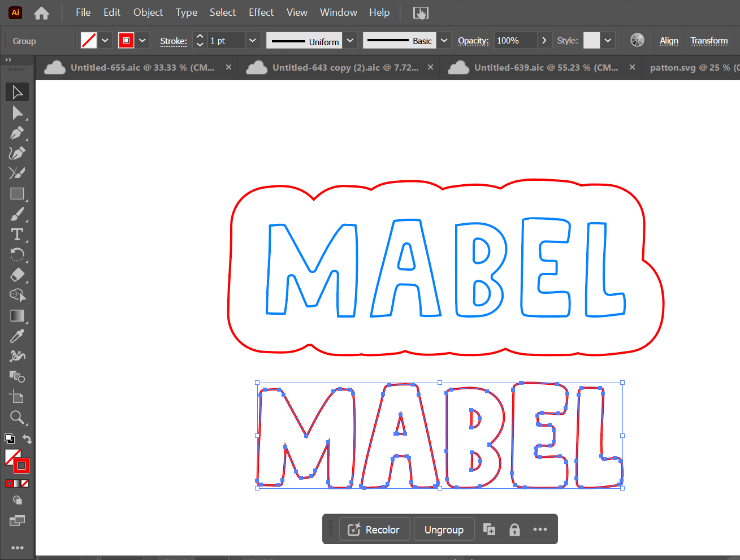
Task: Click the red stroke color swatch
Action: [126, 41]
